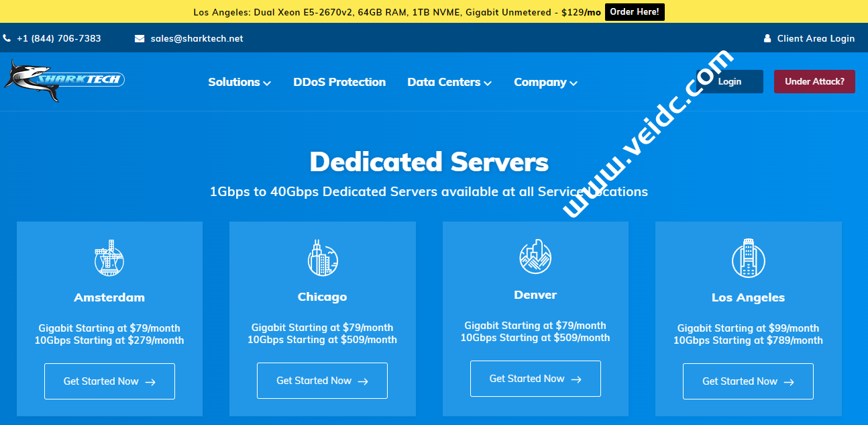The width and height of the screenshot is (868, 425).
Task: Open the Data Centers navigation menu
Action: pos(449,82)
